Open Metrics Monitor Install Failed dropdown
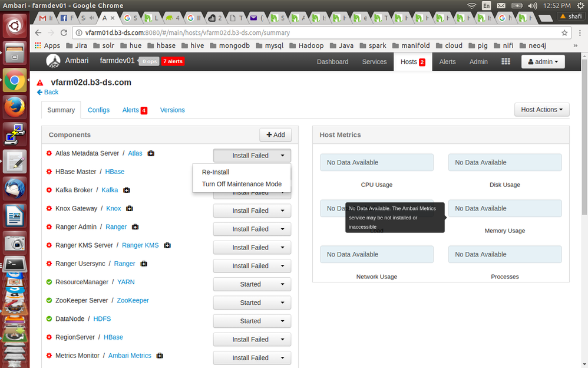 [x=252, y=358]
